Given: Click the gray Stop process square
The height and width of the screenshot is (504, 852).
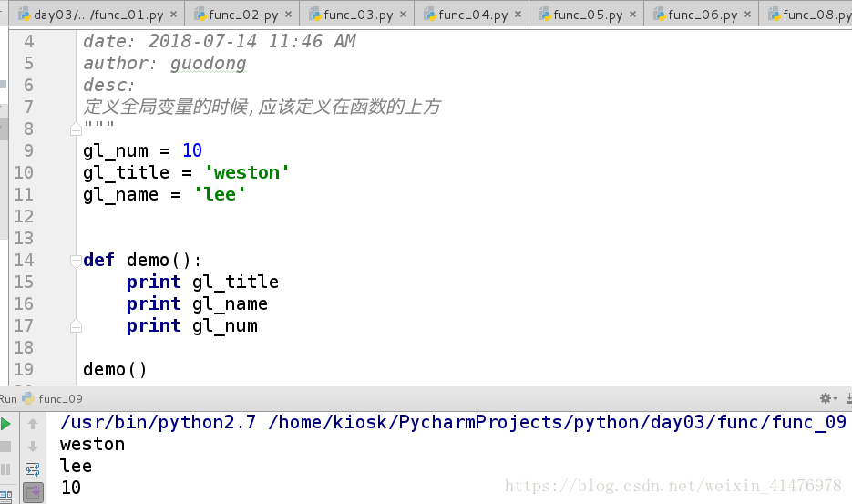Looking at the screenshot, I should 5,447.
